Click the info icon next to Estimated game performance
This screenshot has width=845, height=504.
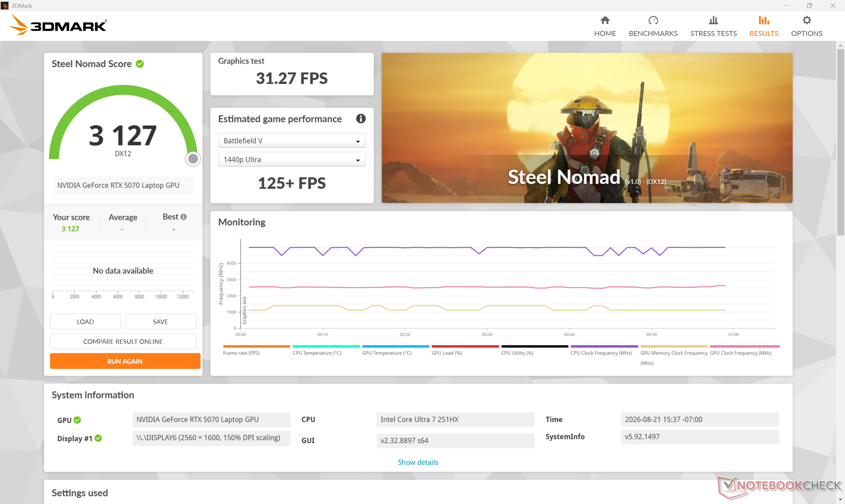(x=360, y=118)
